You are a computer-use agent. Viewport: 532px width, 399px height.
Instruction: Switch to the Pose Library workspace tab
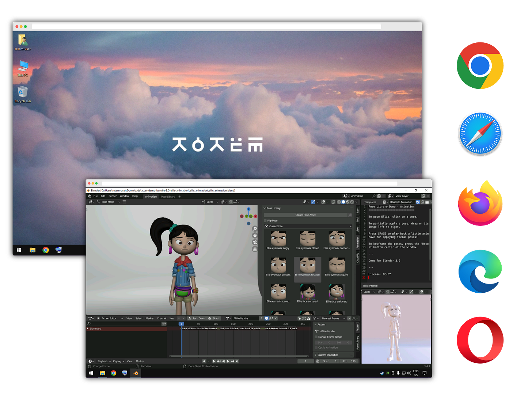point(168,197)
